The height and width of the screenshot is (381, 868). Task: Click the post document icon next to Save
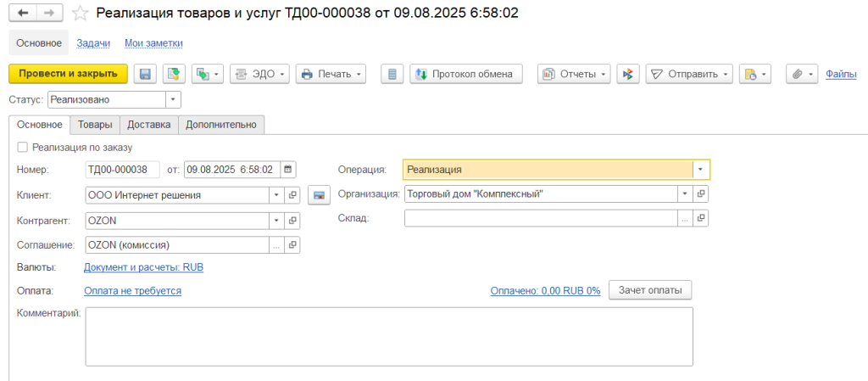pyautogui.click(x=174, y=74)
